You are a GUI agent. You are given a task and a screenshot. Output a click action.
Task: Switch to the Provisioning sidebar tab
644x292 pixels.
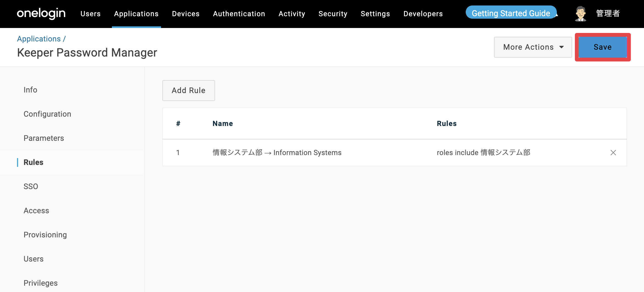click(45, 235)
